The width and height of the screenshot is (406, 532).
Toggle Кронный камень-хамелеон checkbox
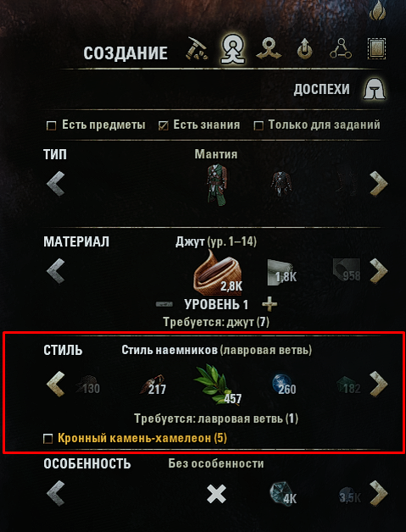(48, 439)
